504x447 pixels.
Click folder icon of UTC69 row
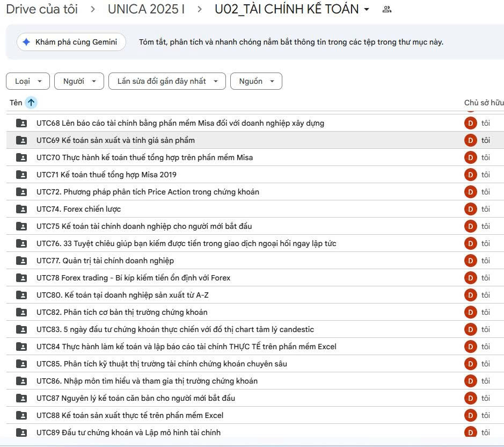point(21,140)
